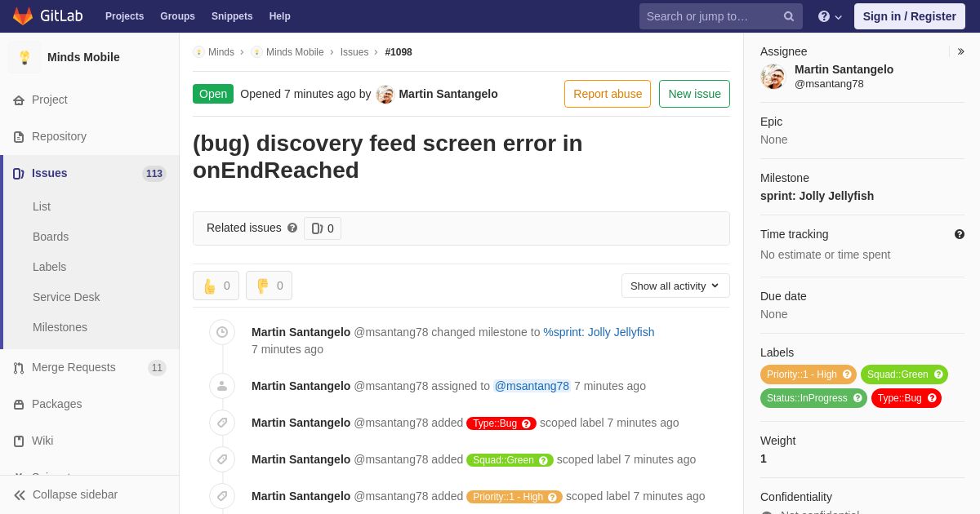Click the clock icon on the milestone activity entry
This screenshot has width=980, height=514.
pos(222,332)
